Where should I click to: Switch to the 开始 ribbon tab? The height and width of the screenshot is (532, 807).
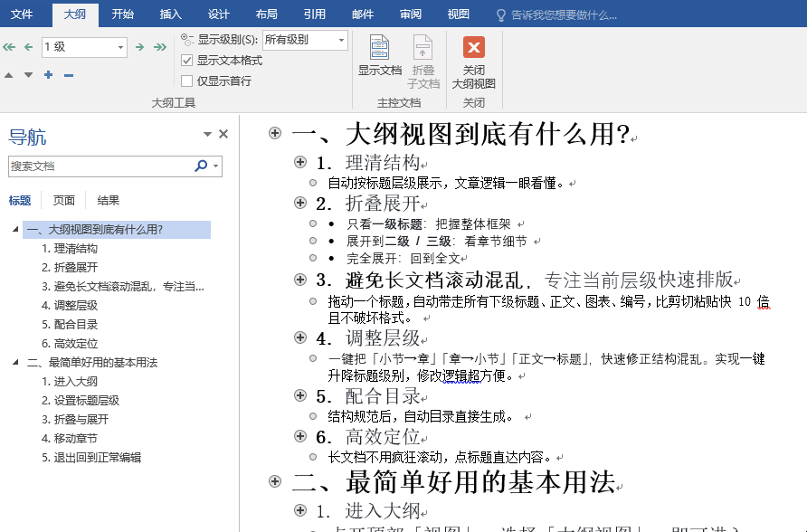tap(124, 14)
